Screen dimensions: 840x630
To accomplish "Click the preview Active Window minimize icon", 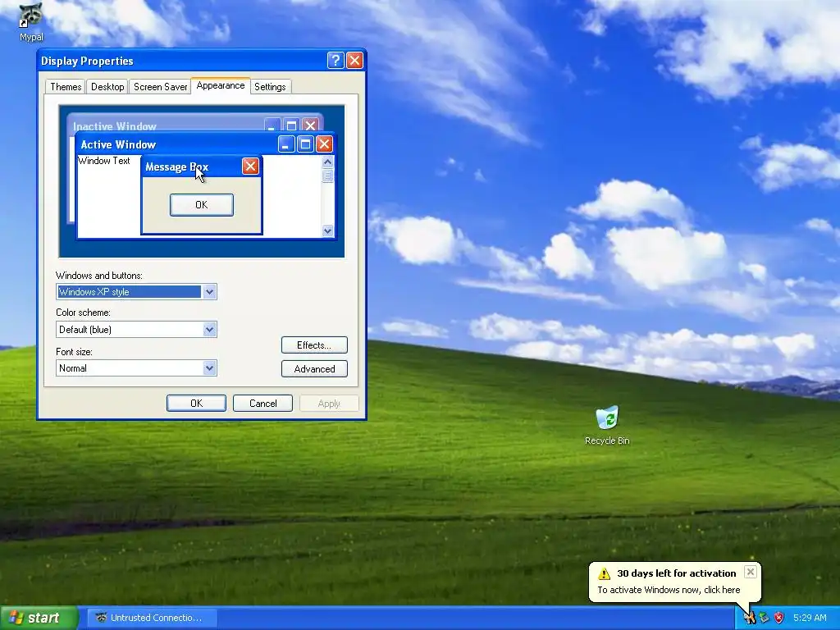I will point(286,144).
